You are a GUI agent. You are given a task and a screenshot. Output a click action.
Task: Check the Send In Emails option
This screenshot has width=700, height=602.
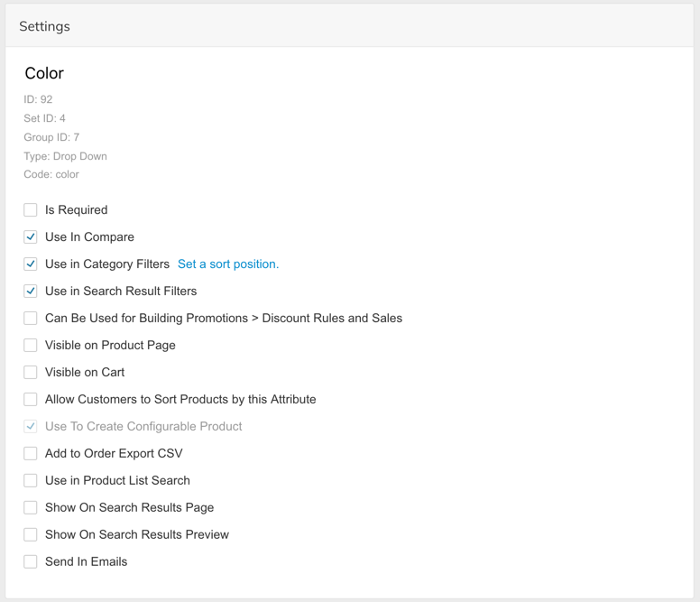(x=31, y=561)
